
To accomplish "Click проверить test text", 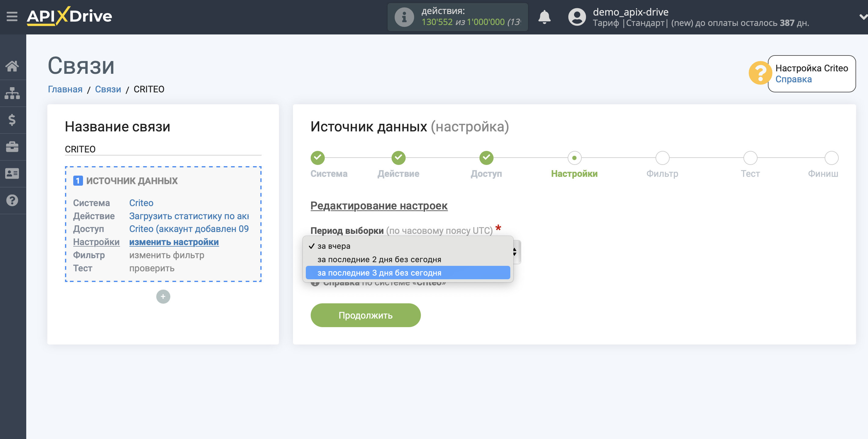I will (x=152, y=268).
